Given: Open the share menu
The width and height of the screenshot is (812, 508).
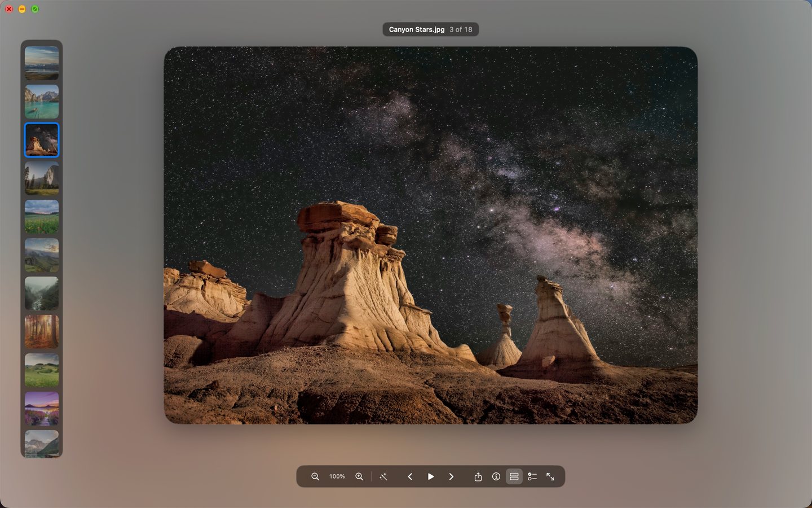Looking at the screenshot, I should coord(478,476).
